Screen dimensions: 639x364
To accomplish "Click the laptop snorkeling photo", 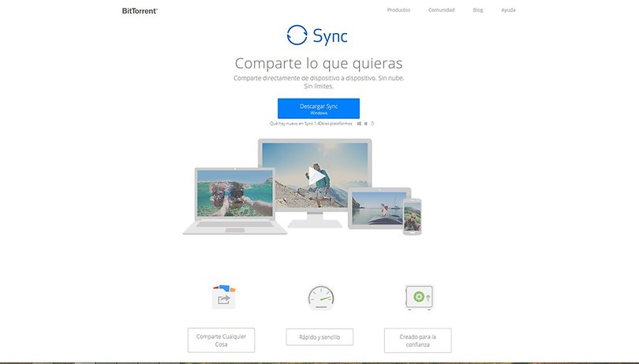I will [235, 193].
